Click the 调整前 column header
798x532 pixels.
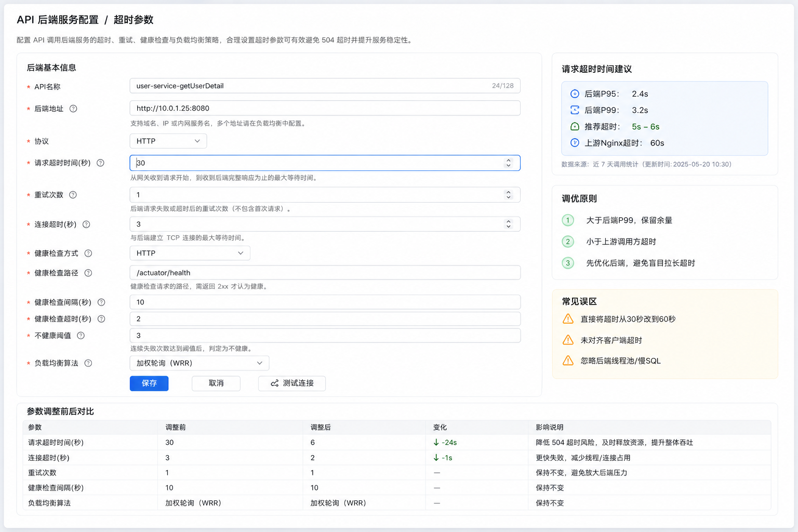tap(176, 427)
